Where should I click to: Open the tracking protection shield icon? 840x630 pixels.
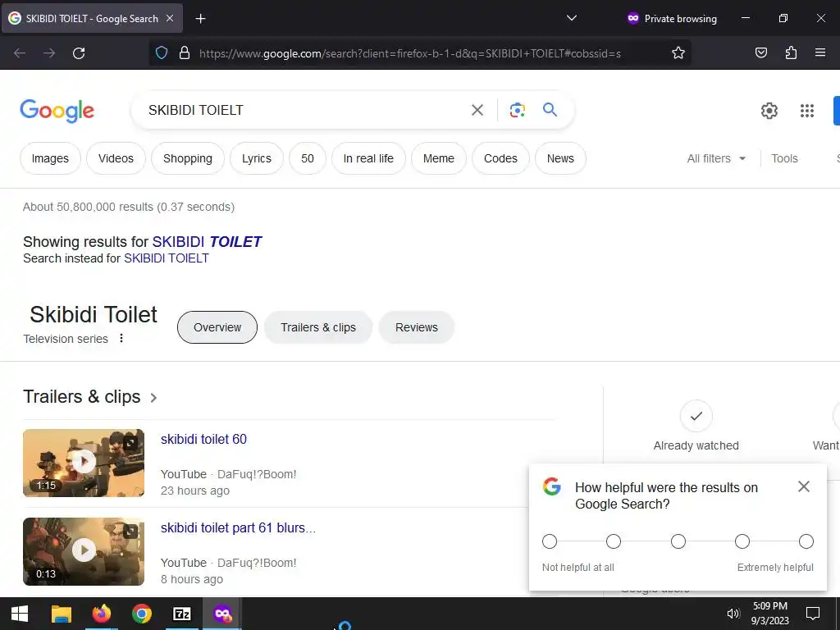162,52
